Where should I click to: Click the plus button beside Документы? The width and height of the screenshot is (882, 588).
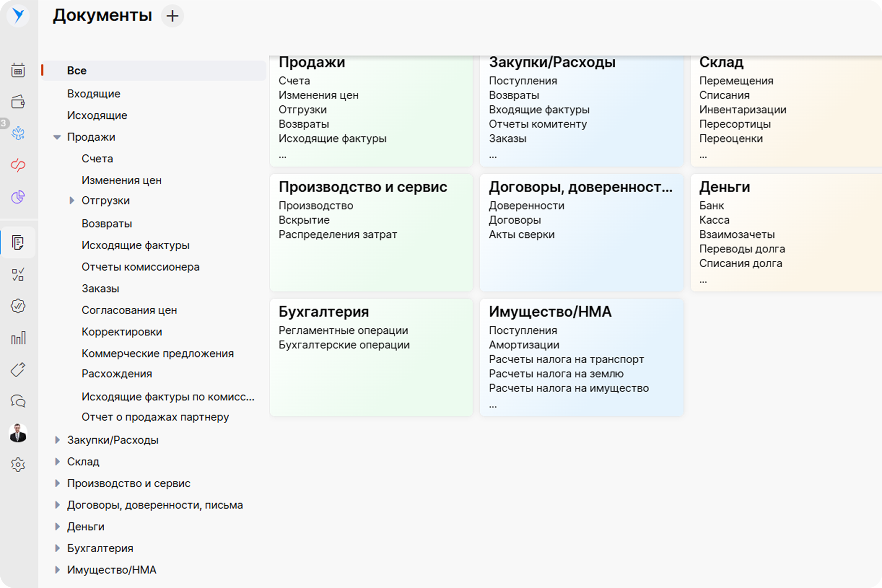click(172, 16)
